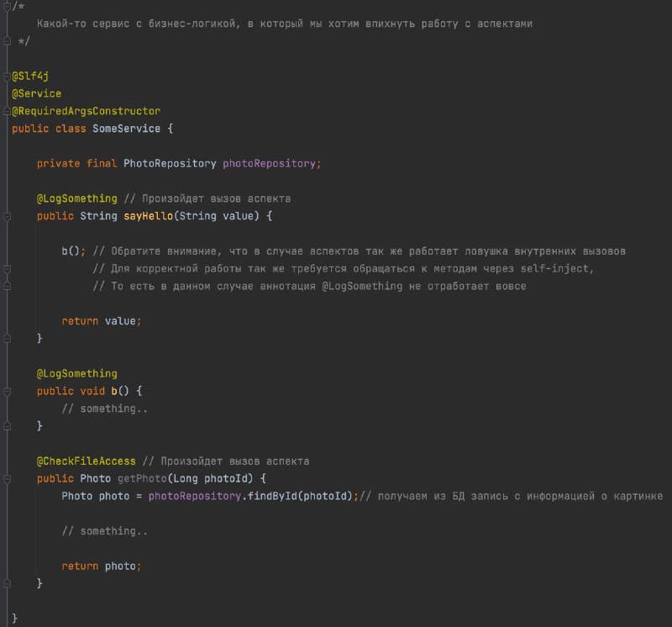Click the getPhoto method name
The width and height of the screenshot is (672, 627).
[x=142, y=478]
